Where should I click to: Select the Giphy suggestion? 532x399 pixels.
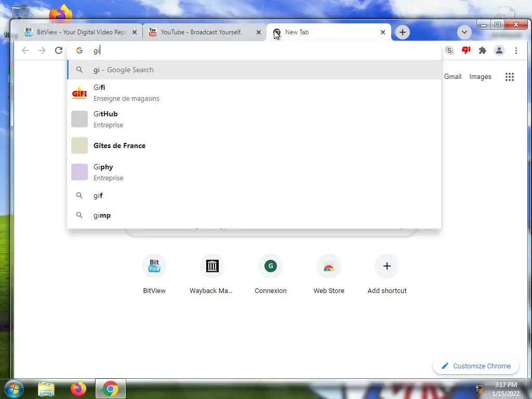pos(255,172)
